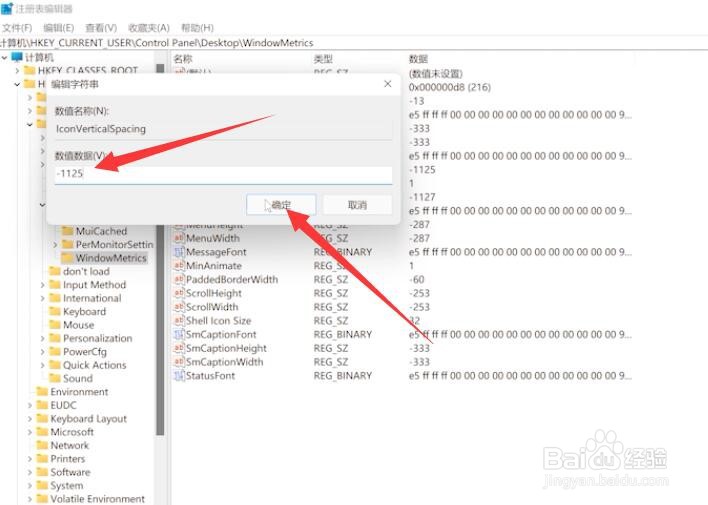Click the (数值未设置) data value
The width and height of the screenshot is (708, 505).
point(436,74)
